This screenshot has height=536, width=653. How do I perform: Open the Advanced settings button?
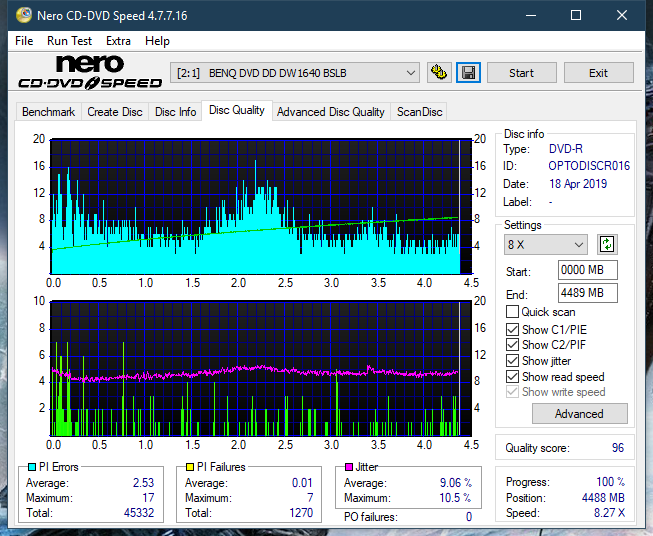579,414
